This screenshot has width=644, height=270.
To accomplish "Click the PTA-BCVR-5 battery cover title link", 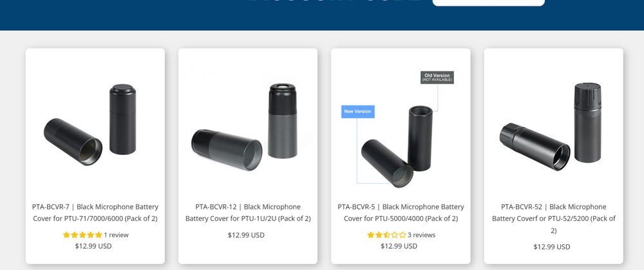I will 401,213.
